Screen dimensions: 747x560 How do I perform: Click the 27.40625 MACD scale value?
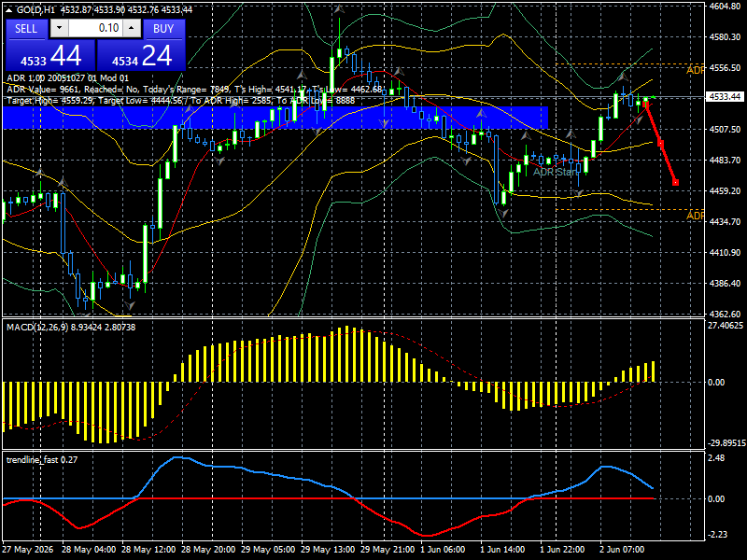726,325
